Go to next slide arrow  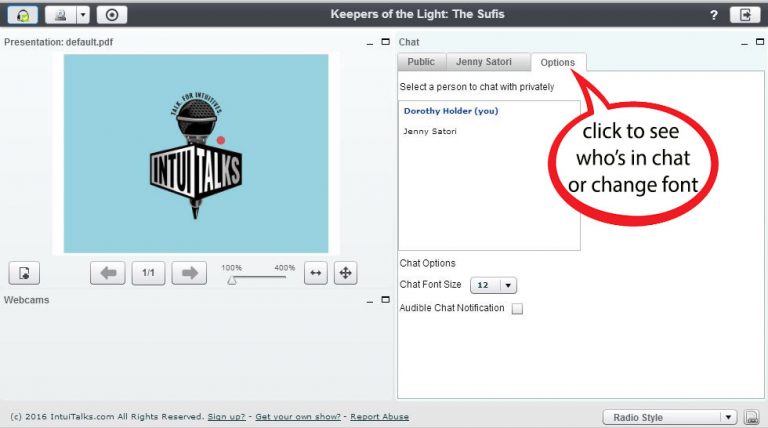[x=189, y=273]
